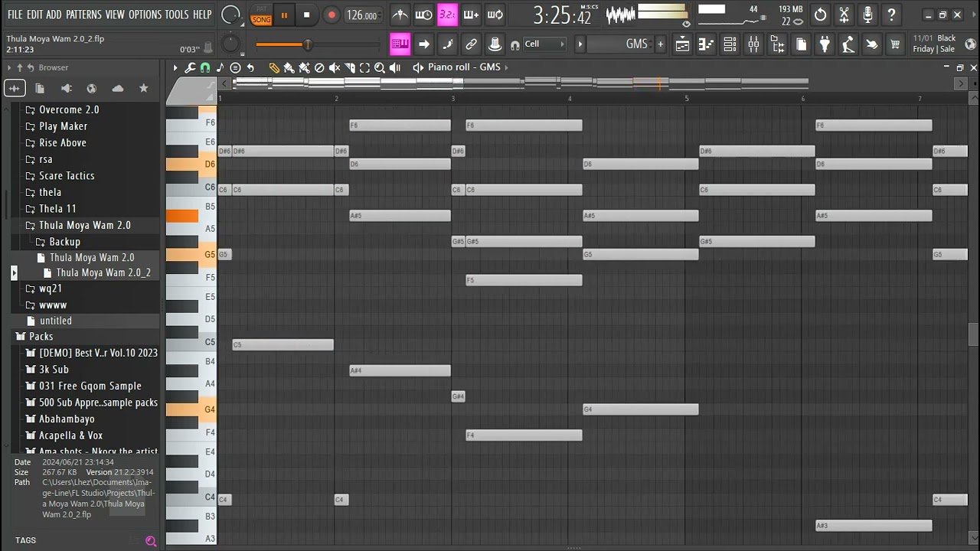The height and width of the screenshot is (551, 980).
Task: Select the paint brush tool
Action: click(x=289, y=67)
